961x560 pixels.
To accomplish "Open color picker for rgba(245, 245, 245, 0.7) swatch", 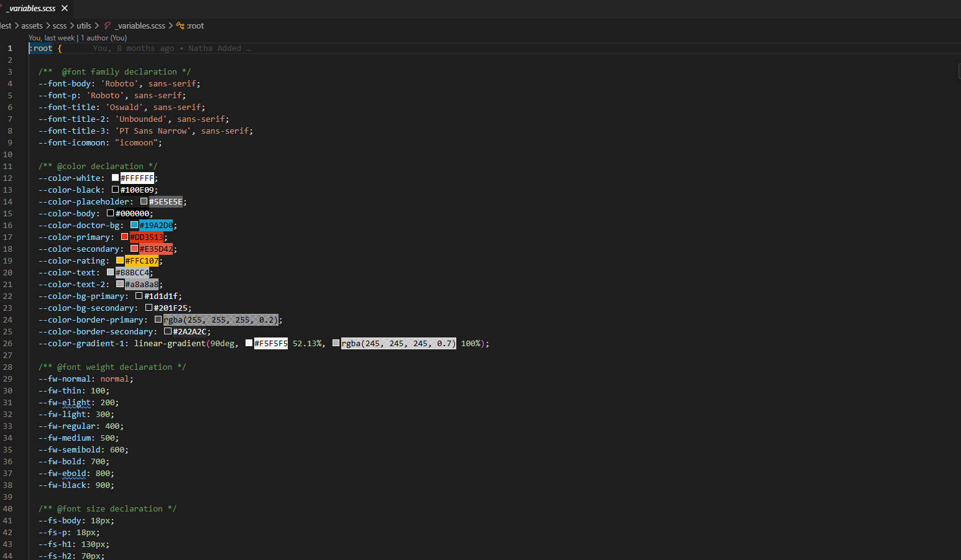I will pyautogui.click(x=336, y=343).
